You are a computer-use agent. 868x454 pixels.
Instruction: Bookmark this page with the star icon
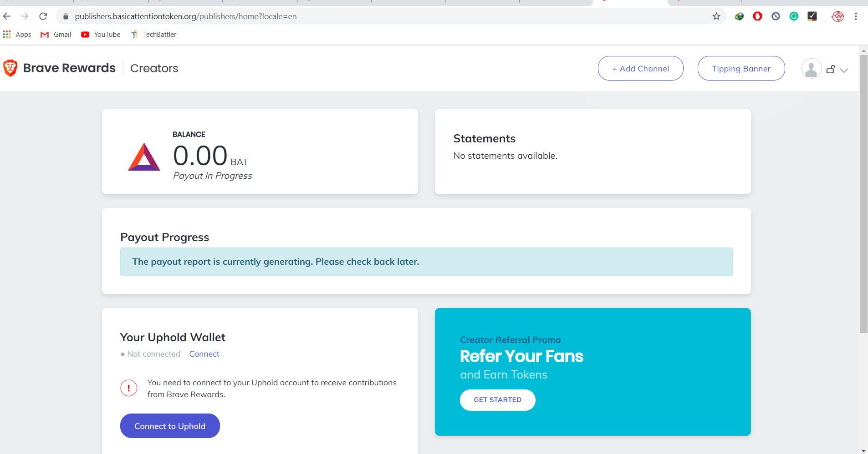tap(716, 16)
